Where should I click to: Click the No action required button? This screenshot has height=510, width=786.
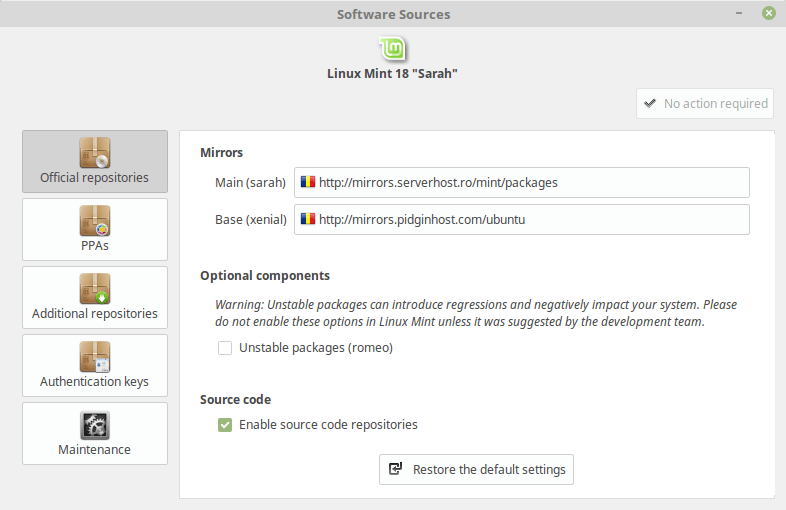(x=705, y=103)
